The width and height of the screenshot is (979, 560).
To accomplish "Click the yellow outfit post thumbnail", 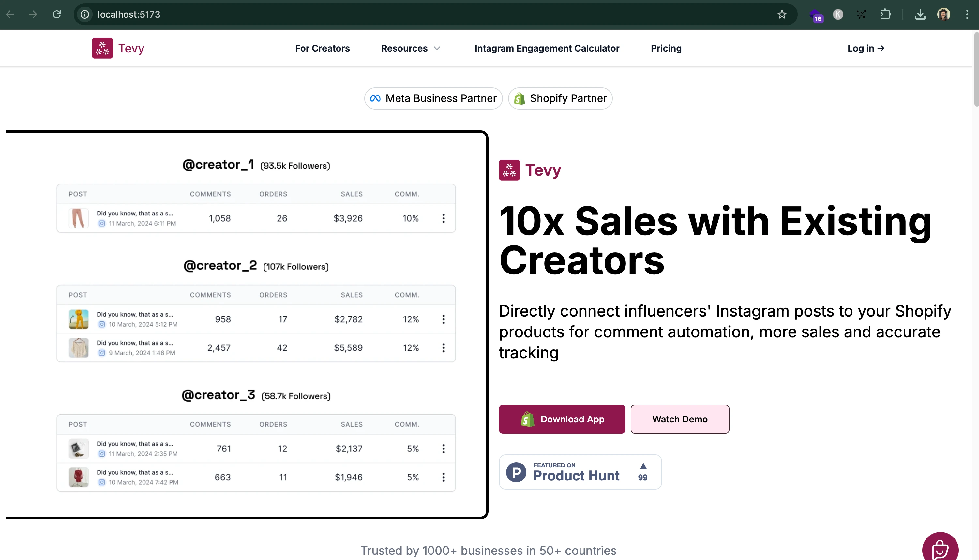I will 79,319.
